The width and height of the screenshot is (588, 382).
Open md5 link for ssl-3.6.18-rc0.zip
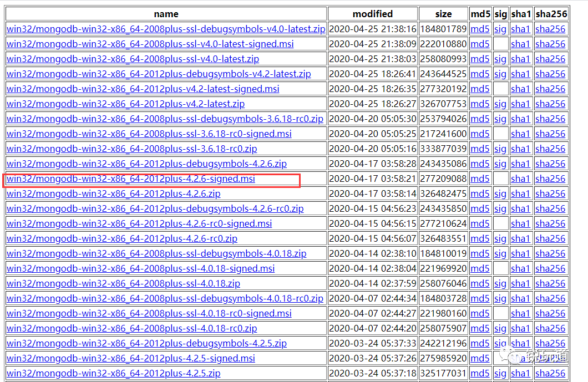[x=480, y=149]
